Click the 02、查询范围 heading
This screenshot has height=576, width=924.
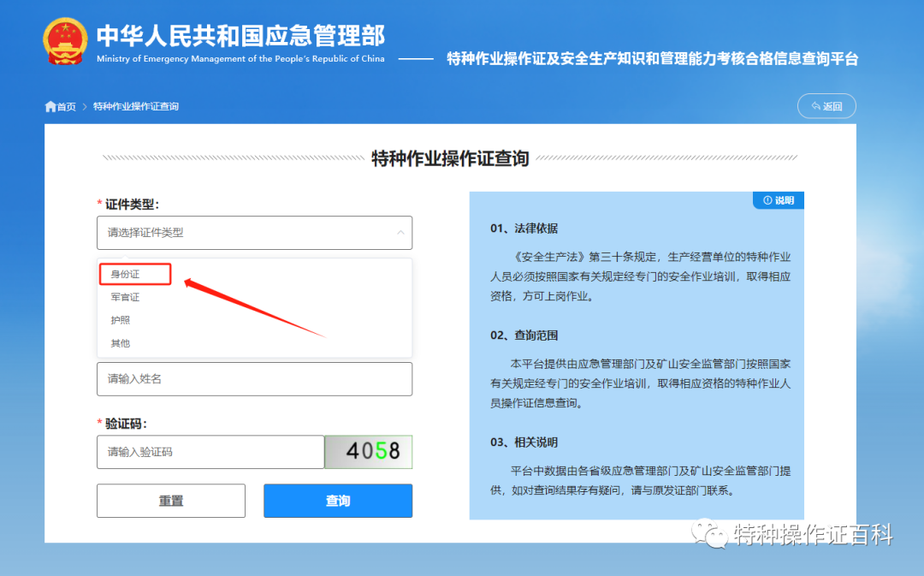(524, 336)
